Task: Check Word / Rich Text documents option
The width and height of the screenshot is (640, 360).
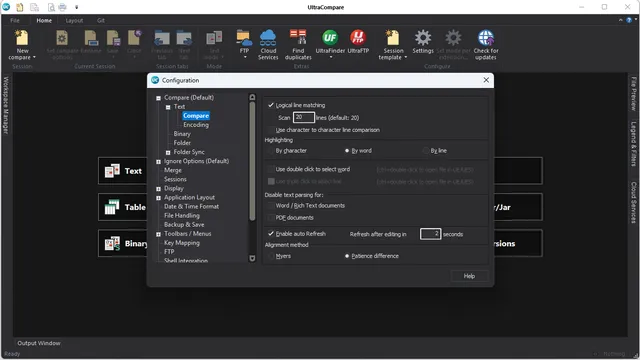Action: pos(271,205)
